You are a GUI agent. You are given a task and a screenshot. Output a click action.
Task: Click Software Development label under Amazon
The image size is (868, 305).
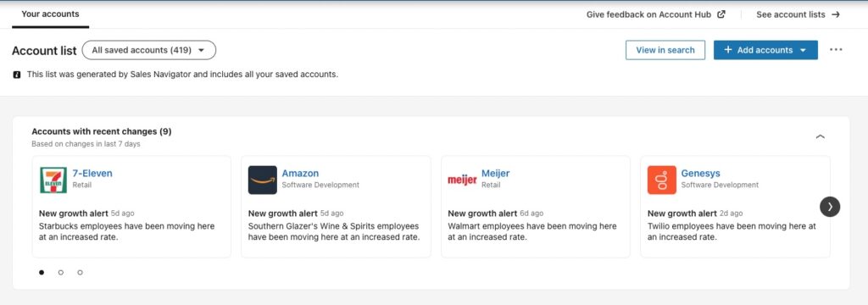pos(320,185)
